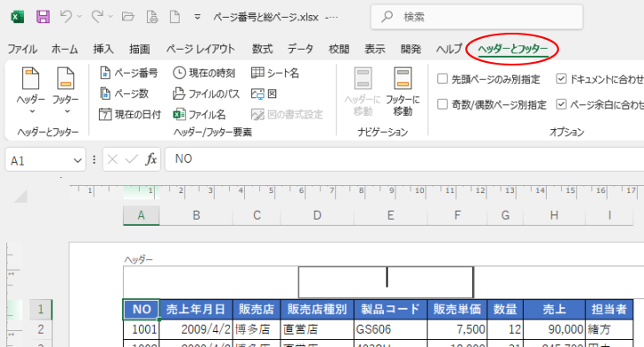Insert ページ数 total pages element
This screenshot has width=644, height=347.
click(124, 94)
